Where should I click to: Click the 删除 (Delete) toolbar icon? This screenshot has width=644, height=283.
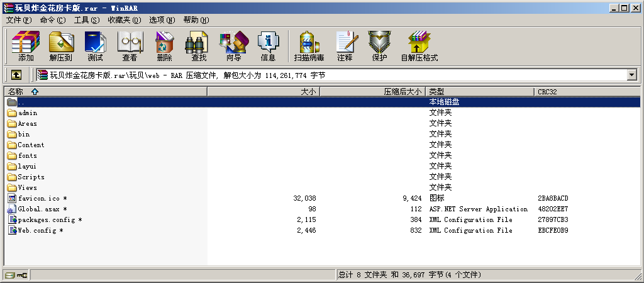(x=164, y=46)
